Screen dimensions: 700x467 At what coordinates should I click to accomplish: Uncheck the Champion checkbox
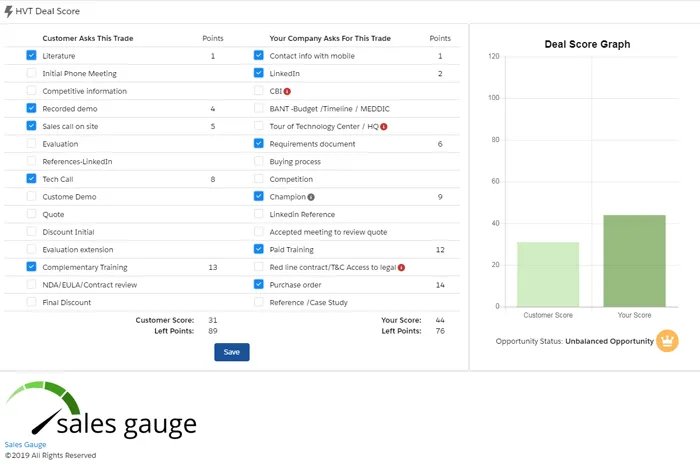click(x=258, y=196)
